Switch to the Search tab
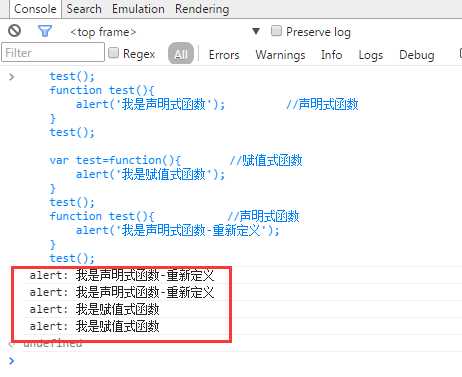462x377 pixels. pos(84,9)
